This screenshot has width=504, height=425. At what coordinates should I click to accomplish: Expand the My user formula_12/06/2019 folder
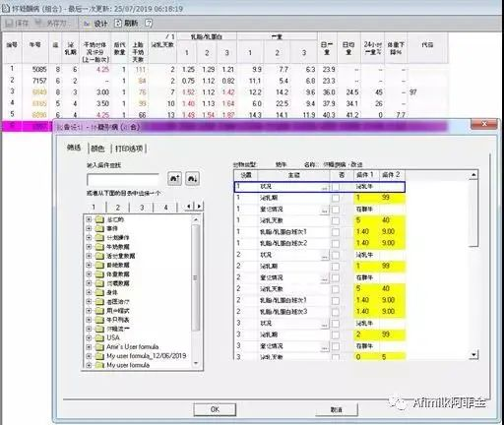(x=89, y=356)
